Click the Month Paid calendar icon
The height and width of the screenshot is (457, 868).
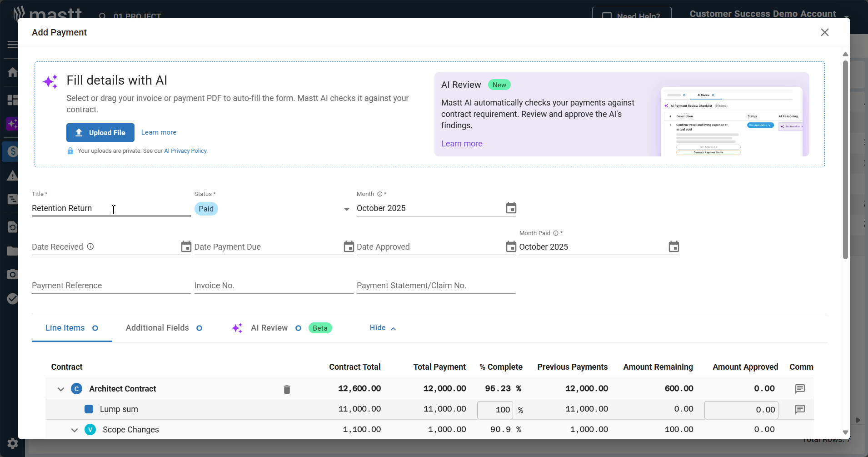pos(673,247)
